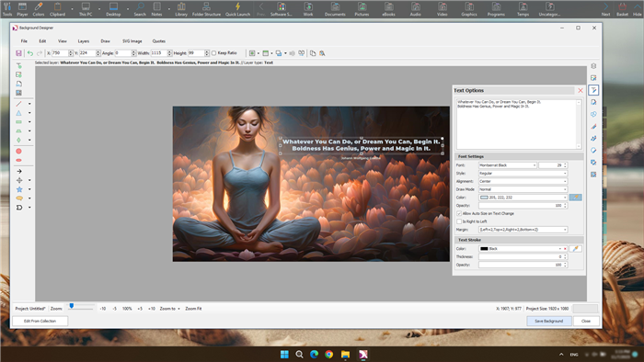Open Windows Start menu

(284, 355)
